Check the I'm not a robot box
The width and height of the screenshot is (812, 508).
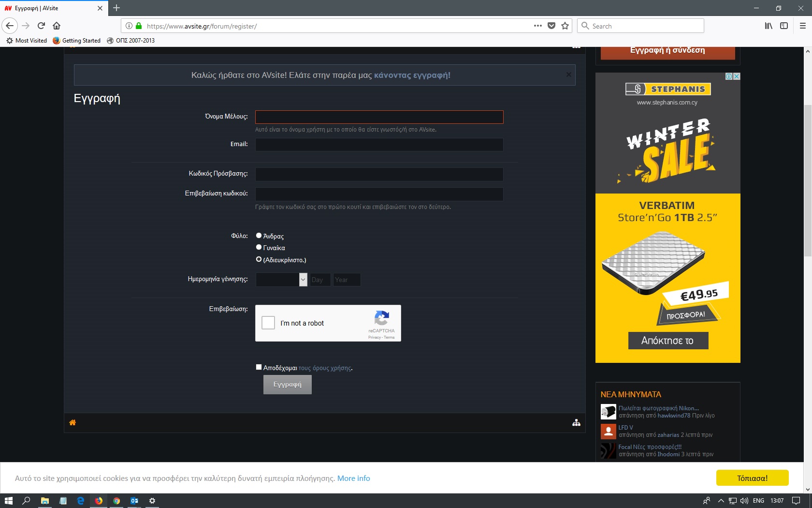(x=268, y=323)
